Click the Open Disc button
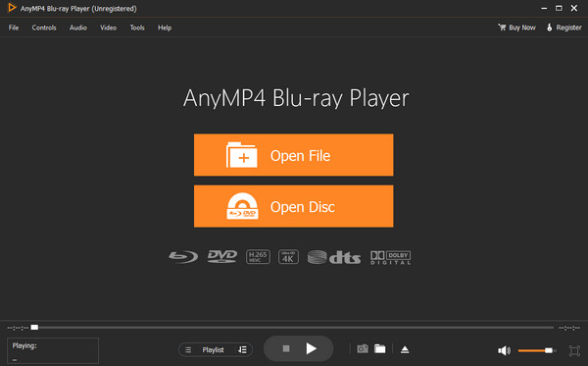Screen dimensions: 588x366 pos(294,206)
